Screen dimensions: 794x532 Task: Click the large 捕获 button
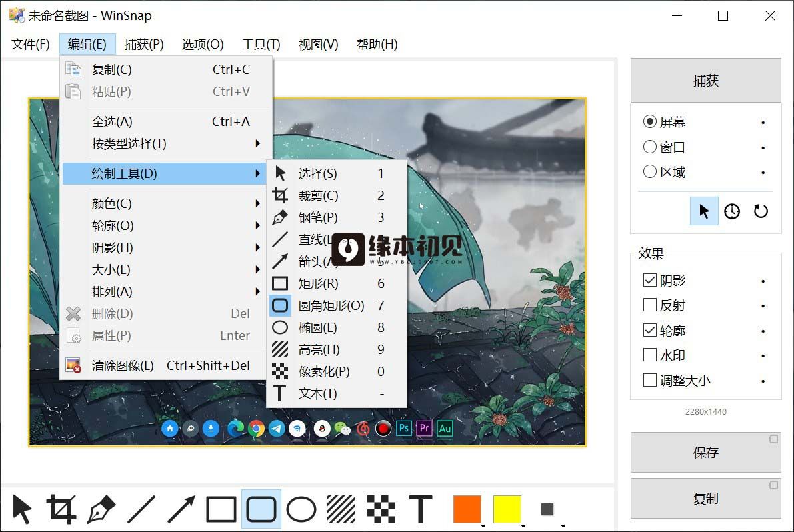(705, 81)
